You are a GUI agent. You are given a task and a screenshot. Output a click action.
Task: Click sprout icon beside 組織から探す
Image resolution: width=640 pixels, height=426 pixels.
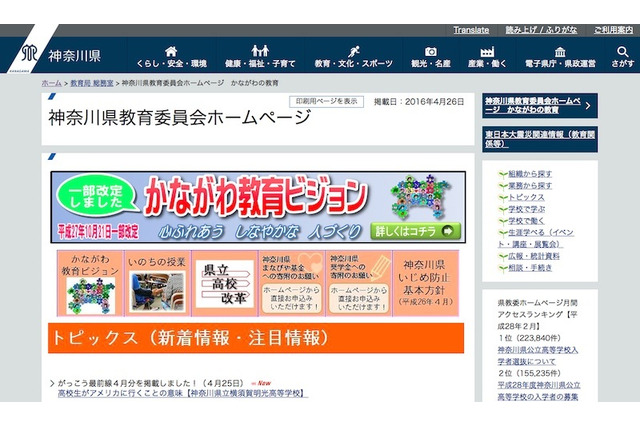[503, 174]
